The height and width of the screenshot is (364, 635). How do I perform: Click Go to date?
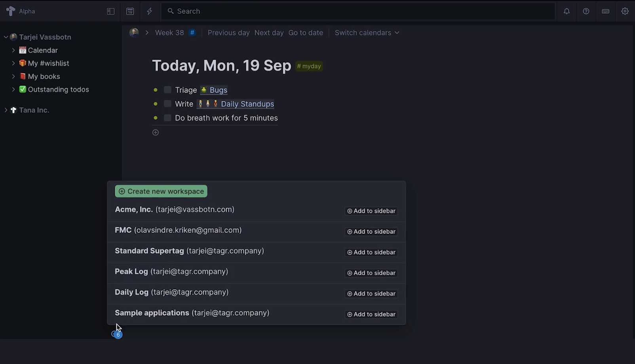click(x=306, y=33)
